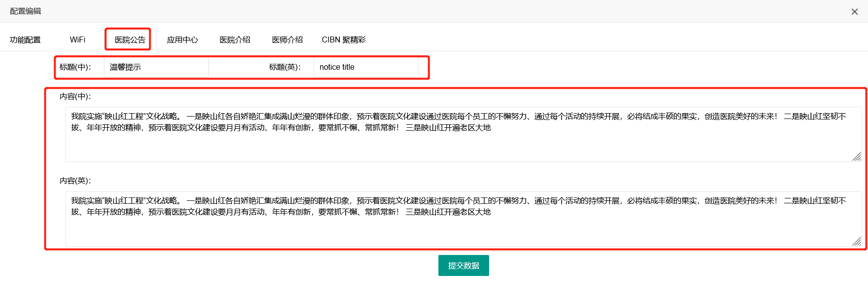868x294 pixels.
Task: Switch to the 功能配置 tab
Action: (x=25, y=40)
